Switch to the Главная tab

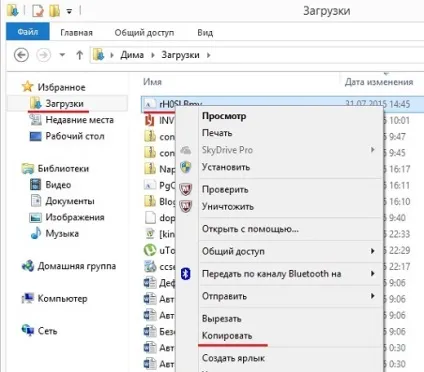click(x=76, y=32)
